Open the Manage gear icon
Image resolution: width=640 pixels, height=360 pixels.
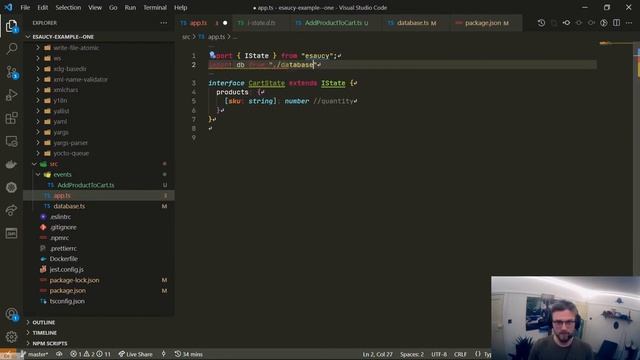coord(11,336)
